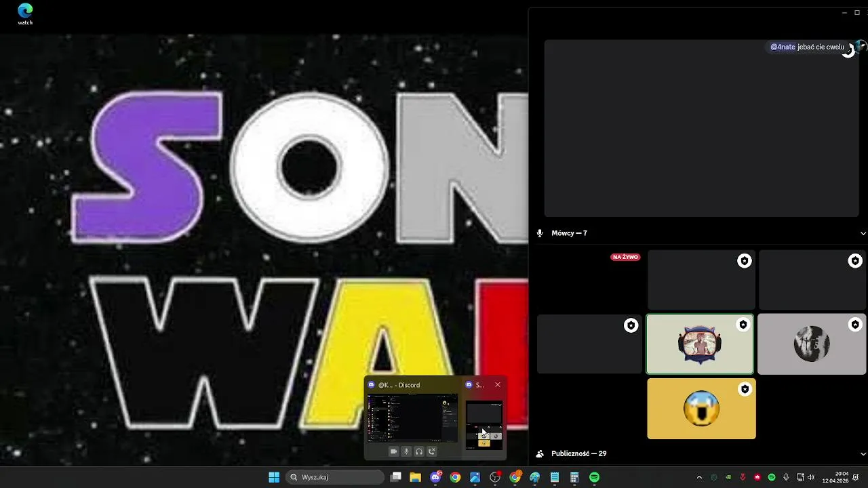Deafen audio via headphones button in preview
This screenshot has height=488, width=868.
[x=419, y=451]
